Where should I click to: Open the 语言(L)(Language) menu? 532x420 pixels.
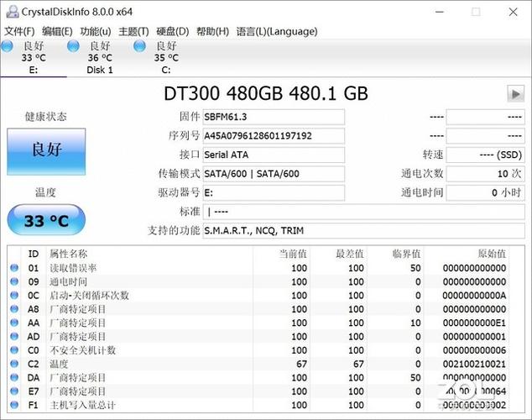(277, 31)
